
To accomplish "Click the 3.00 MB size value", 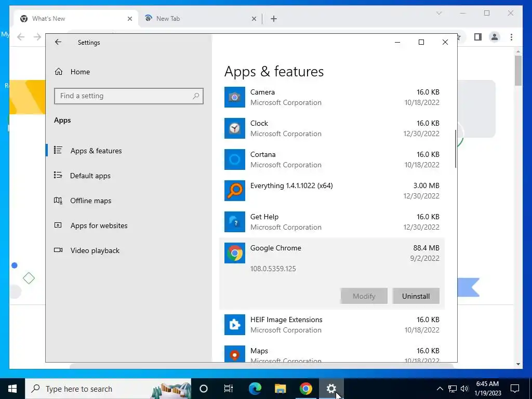I will pos(426,185).
